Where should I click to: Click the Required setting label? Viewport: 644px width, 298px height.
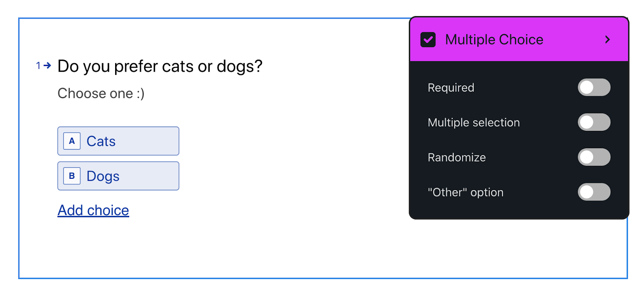point(451,88)
